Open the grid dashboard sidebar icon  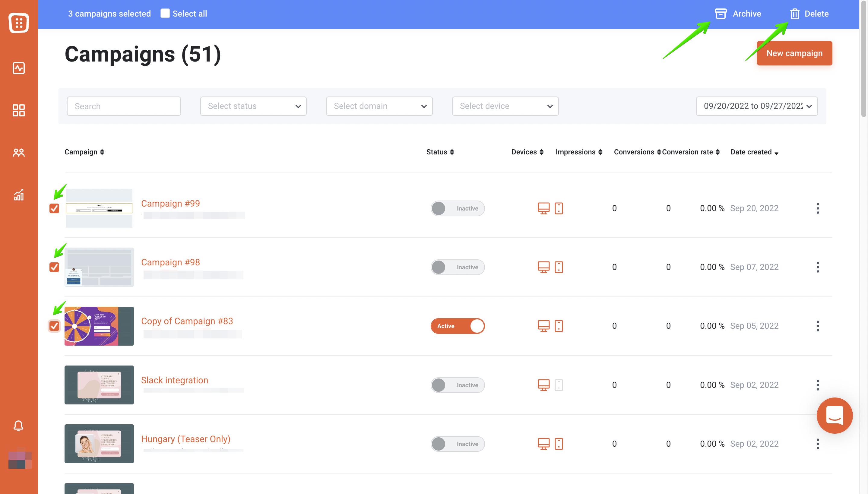[x=19, y=110]
